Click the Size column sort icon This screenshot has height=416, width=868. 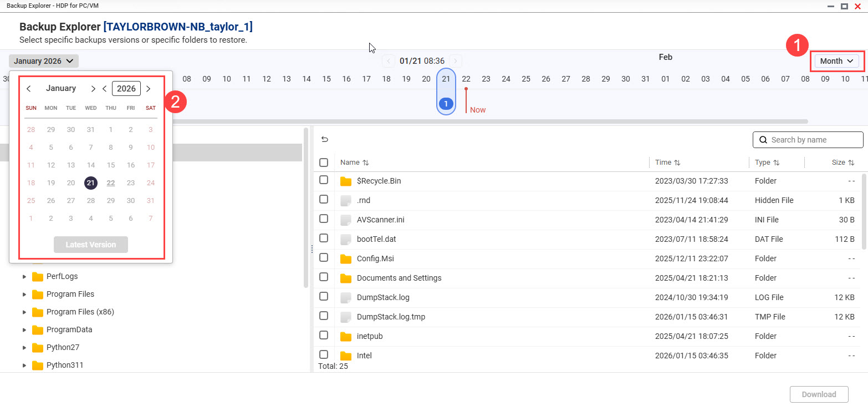(850, 163)
